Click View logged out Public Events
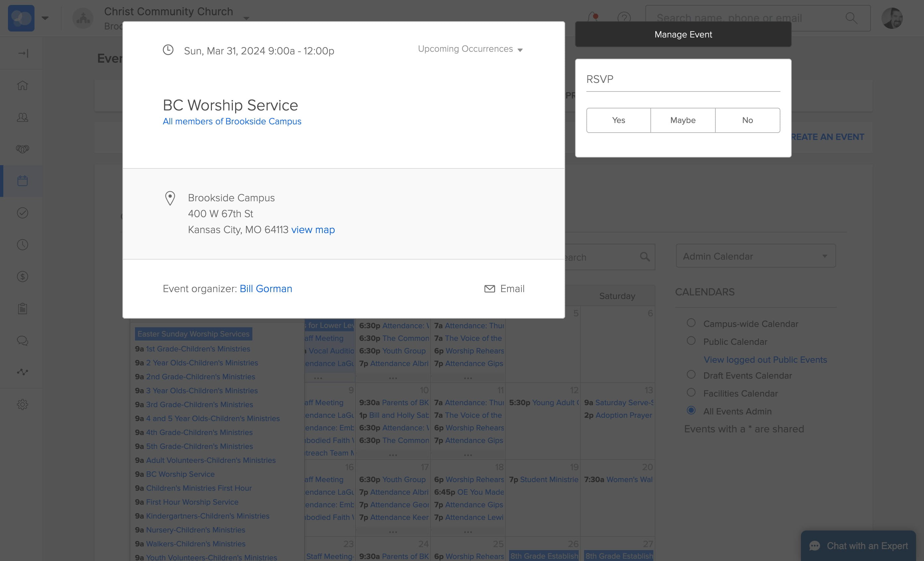This screenshot has width=924, height=561. [x=765, y=360]
